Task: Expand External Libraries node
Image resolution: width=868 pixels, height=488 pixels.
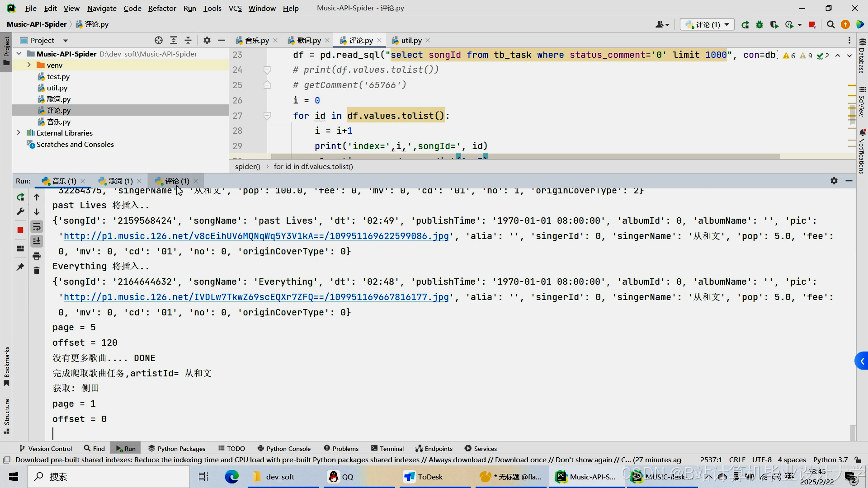Action: click(x=19, y=133)
